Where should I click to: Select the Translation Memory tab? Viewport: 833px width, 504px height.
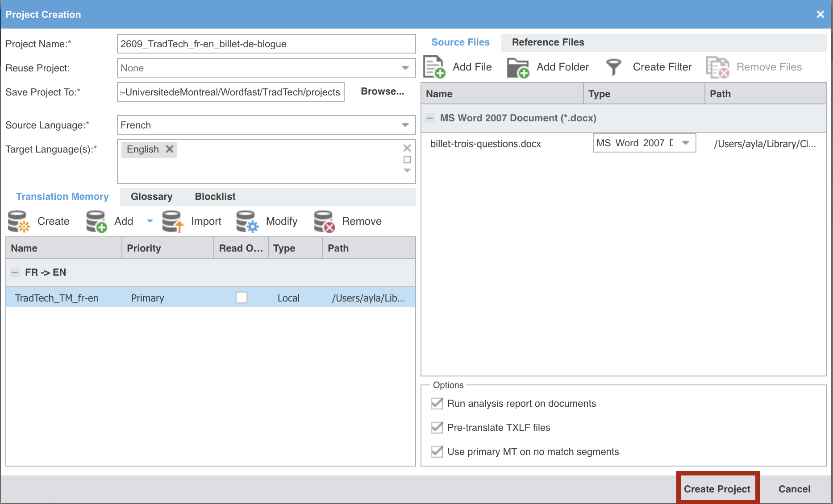point(62,197)
